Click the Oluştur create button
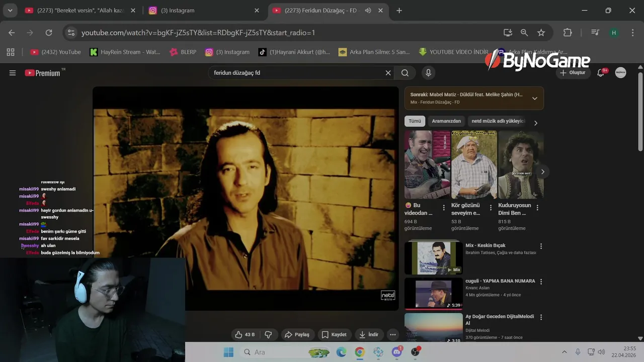The width and height of the screenshot is (644, 362). 573,72
